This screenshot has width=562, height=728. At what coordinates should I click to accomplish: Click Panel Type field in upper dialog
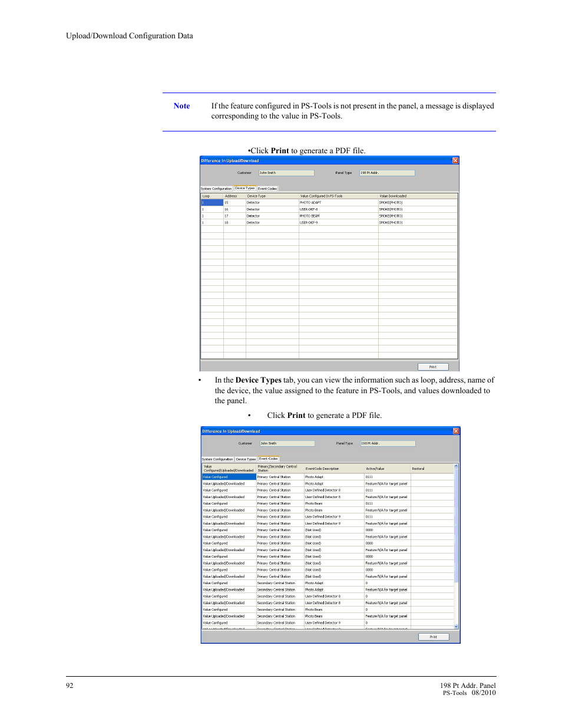[x=387, y=173]
